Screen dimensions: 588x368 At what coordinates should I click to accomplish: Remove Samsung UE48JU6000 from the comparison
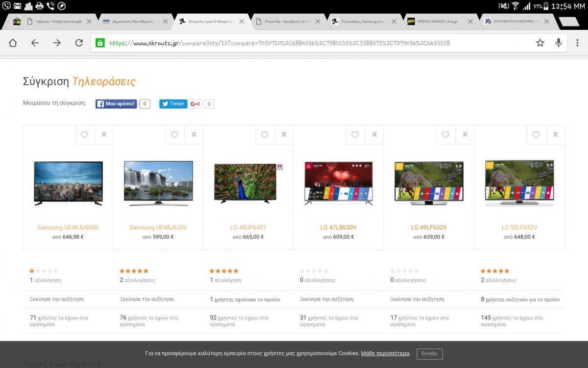[104, 135]
